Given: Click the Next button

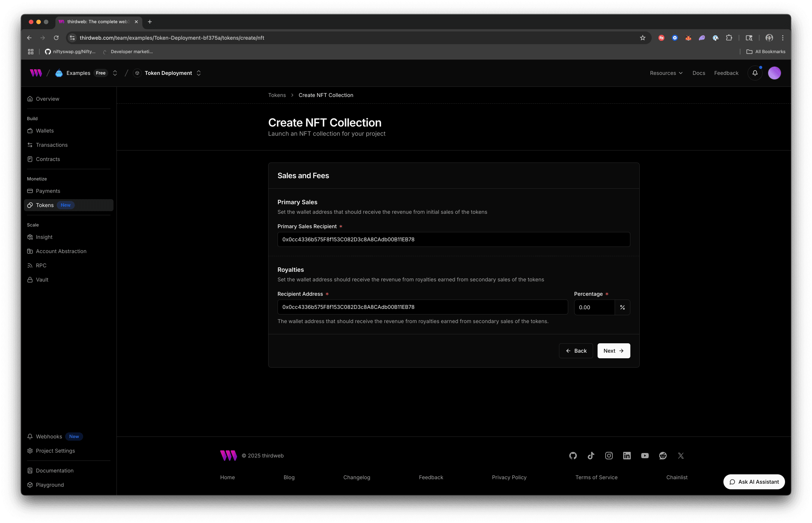Looking at the screenshot, I should tap(613, 351).
